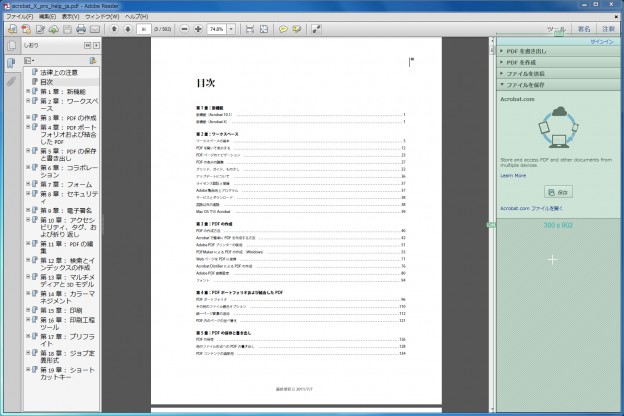Open the page thumbnails panel icon

coord(12,46)
